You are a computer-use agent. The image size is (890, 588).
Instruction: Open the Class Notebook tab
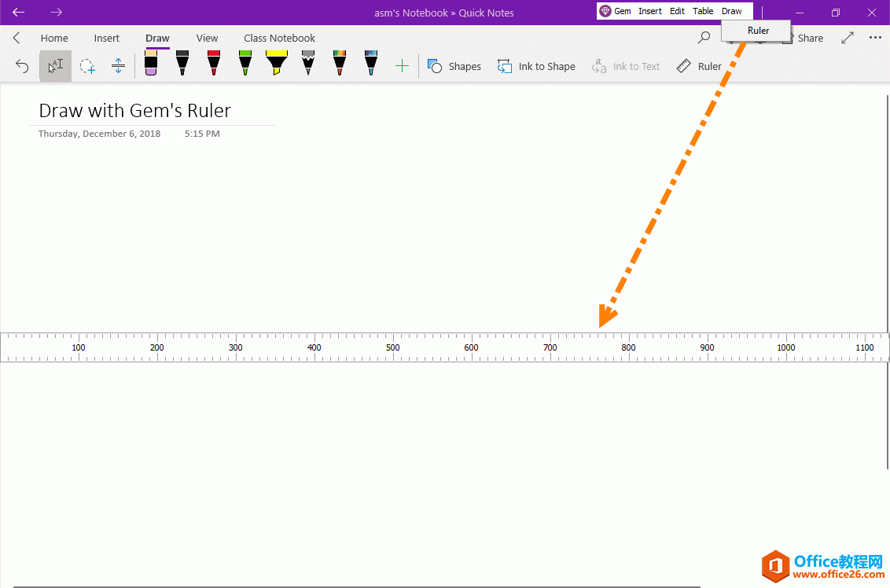click(x=279, y=38)
